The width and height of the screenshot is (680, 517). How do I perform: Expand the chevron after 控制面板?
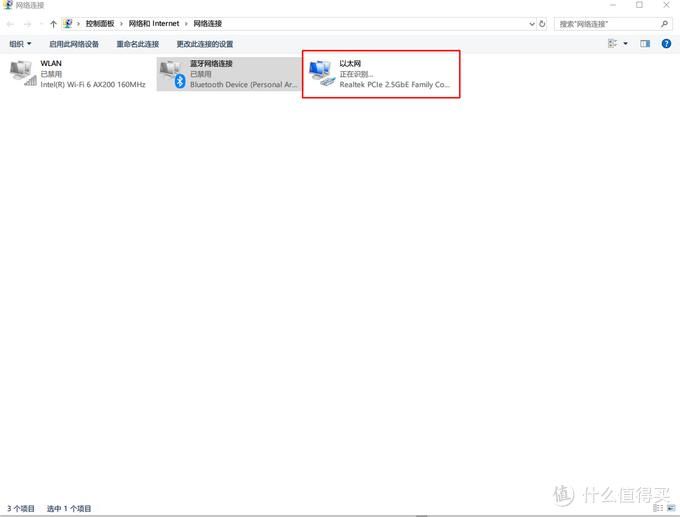click(x=121, y=24)
